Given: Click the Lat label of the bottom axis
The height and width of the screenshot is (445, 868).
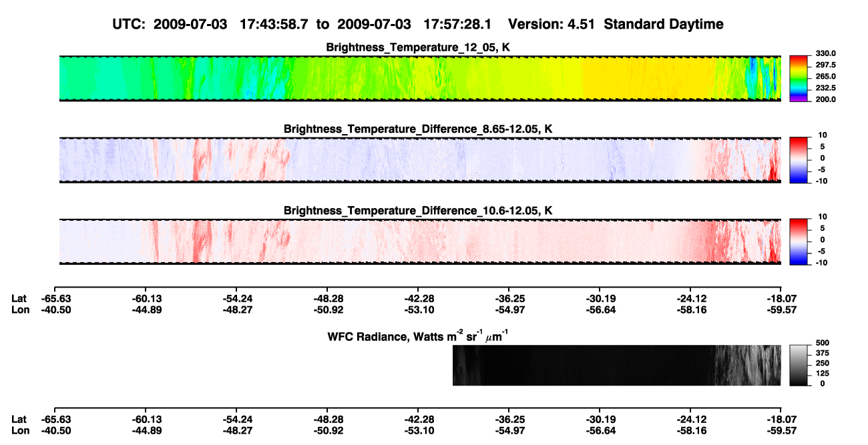Looking at the screenshot, I should click(x=19, y=419).
